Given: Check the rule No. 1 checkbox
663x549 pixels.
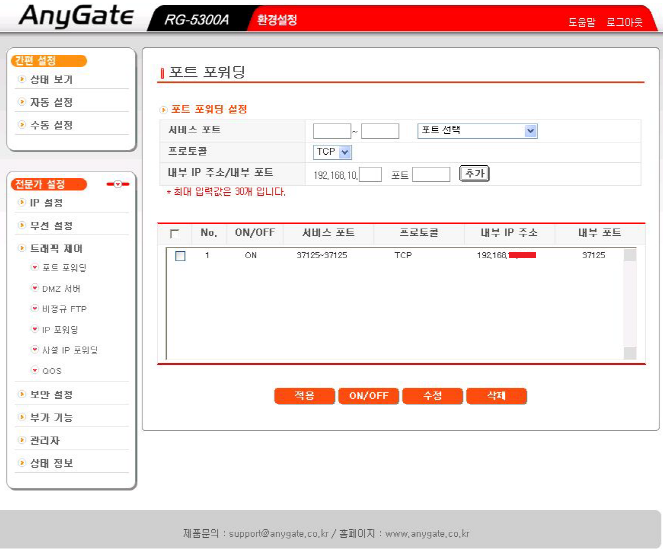Looking at the screenshot, I should click(180, 256).
